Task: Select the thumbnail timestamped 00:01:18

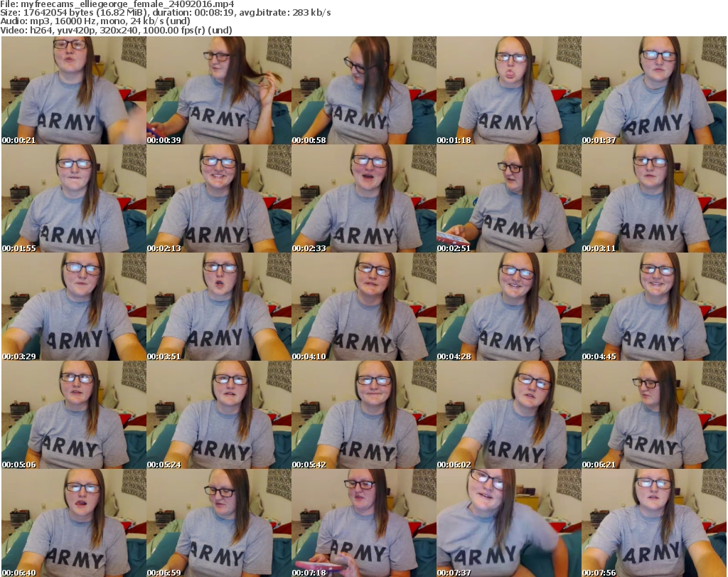Action: coord(509,90)
